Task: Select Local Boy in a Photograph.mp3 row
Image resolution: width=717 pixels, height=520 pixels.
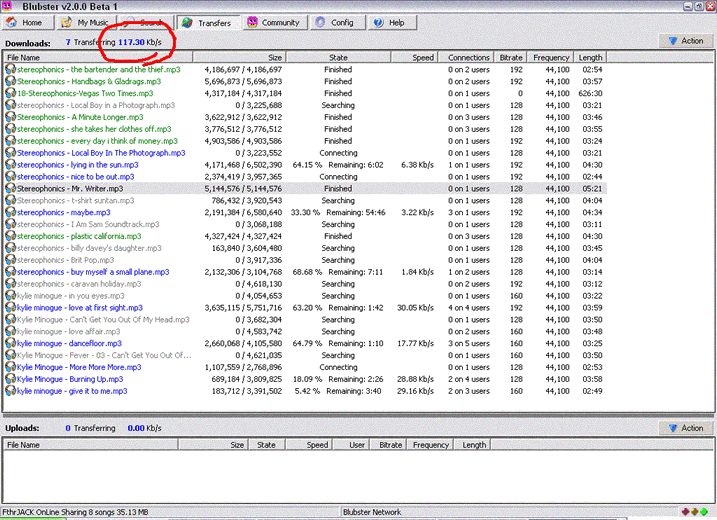Action: point(305,105)
